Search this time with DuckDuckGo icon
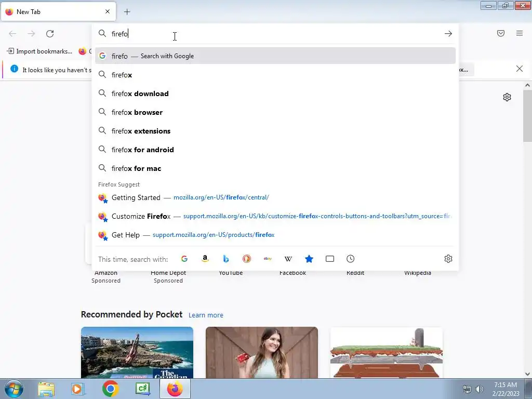Image resolution: width=532 pixels, height=399 pixels. (247, 259)
